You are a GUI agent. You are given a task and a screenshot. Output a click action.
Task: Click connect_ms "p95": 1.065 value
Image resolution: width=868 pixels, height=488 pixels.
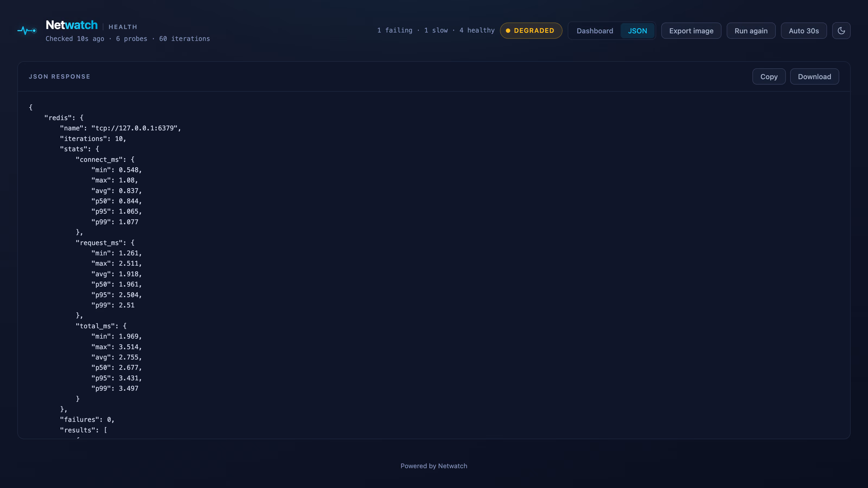(x=116, y=211)
